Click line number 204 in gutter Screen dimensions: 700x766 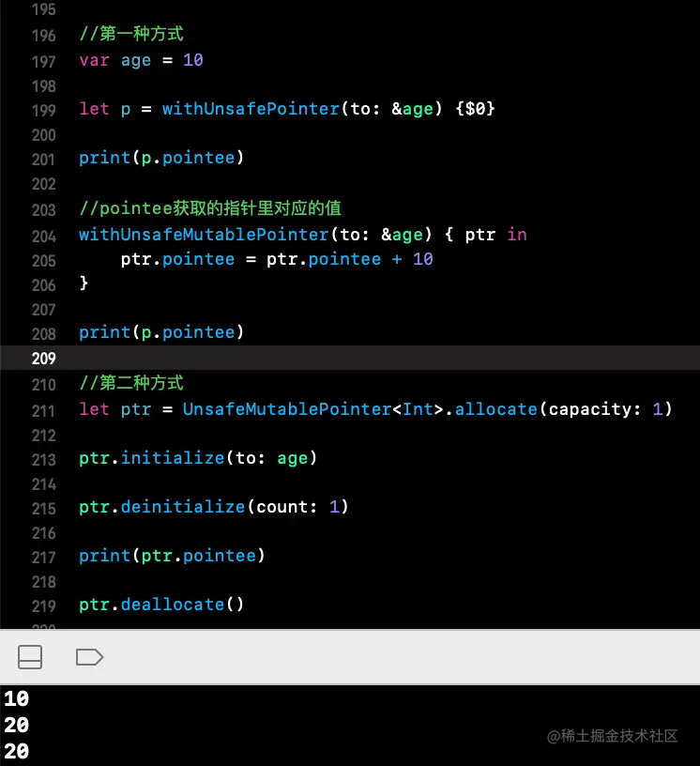coord(44,237)
